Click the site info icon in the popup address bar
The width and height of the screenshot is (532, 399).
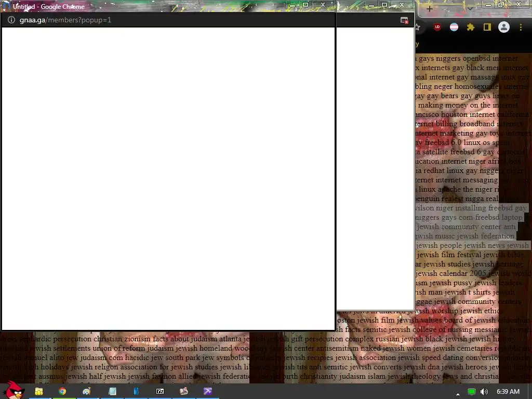tap(11, 20)
